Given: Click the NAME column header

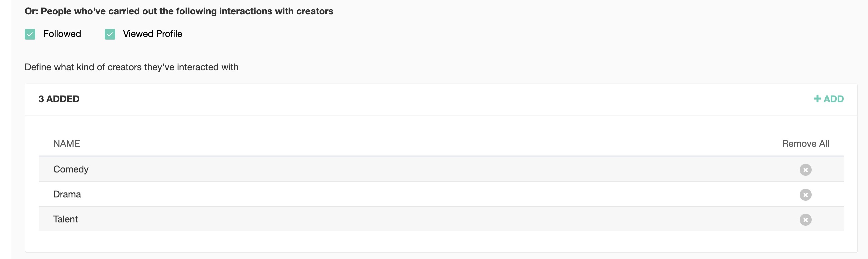Looking at the screenshot, I should pos(66,143).
